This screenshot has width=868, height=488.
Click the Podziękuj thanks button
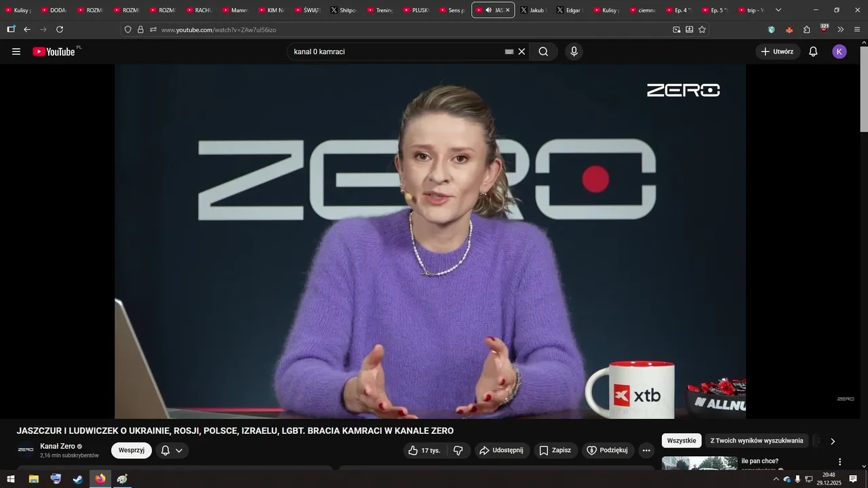coord(608,450)
